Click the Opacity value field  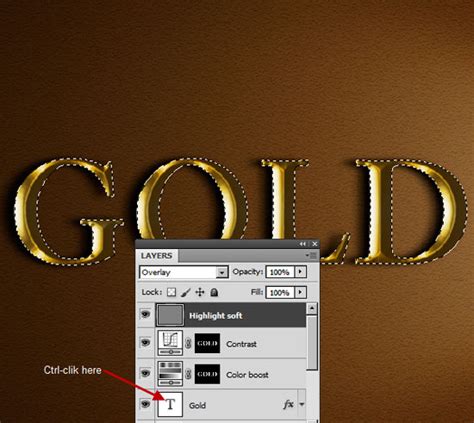280,272
